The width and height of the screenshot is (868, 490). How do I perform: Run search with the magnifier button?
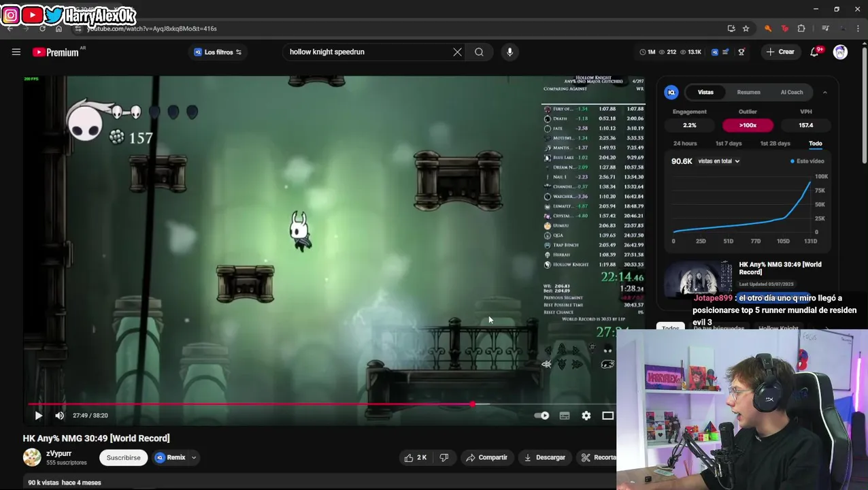click(479, 52)
